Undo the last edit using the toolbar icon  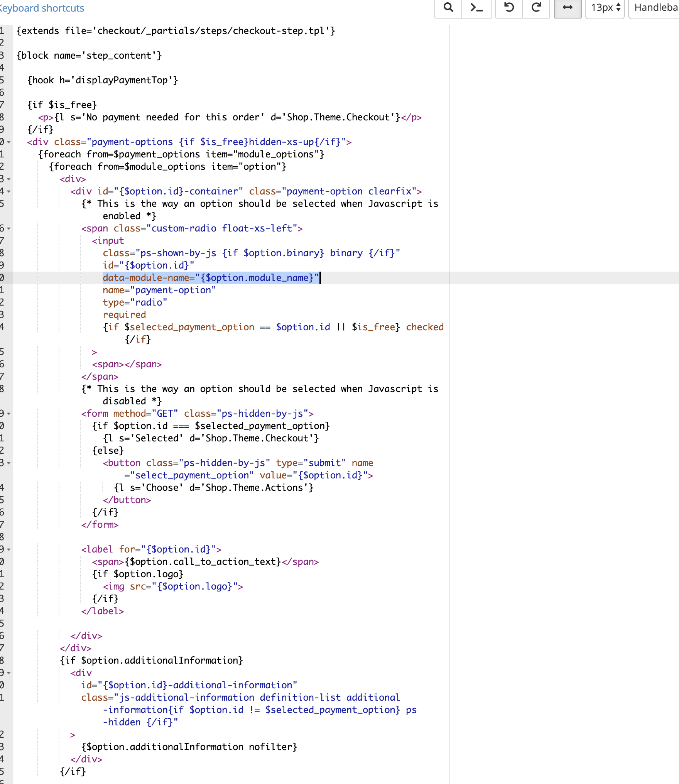click(508, 8)
